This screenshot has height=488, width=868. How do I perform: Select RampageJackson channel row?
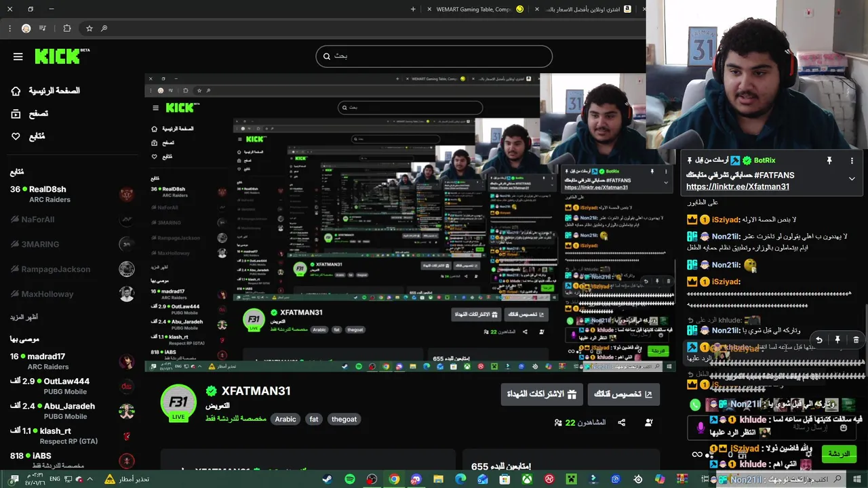click(x=72, y=269)
